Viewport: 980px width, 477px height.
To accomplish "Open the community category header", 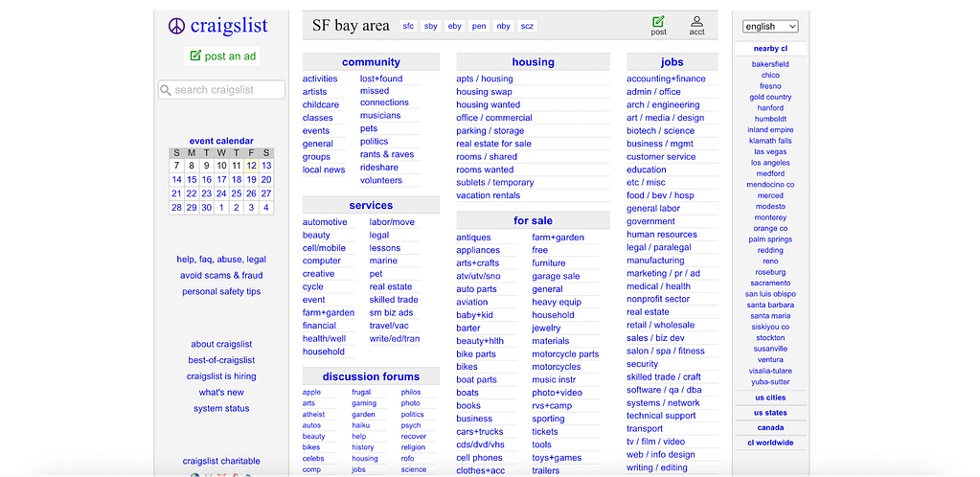I will (371, 62).
